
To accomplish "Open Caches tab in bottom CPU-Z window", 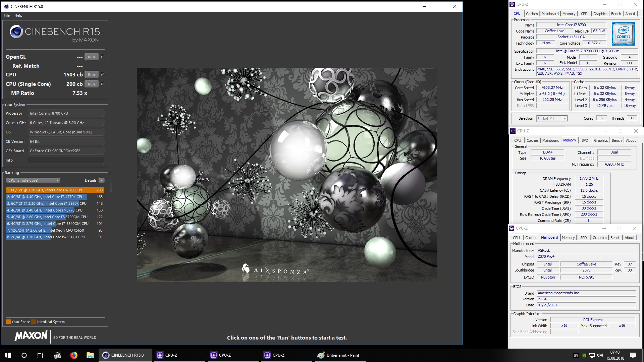I will (531, 238).
